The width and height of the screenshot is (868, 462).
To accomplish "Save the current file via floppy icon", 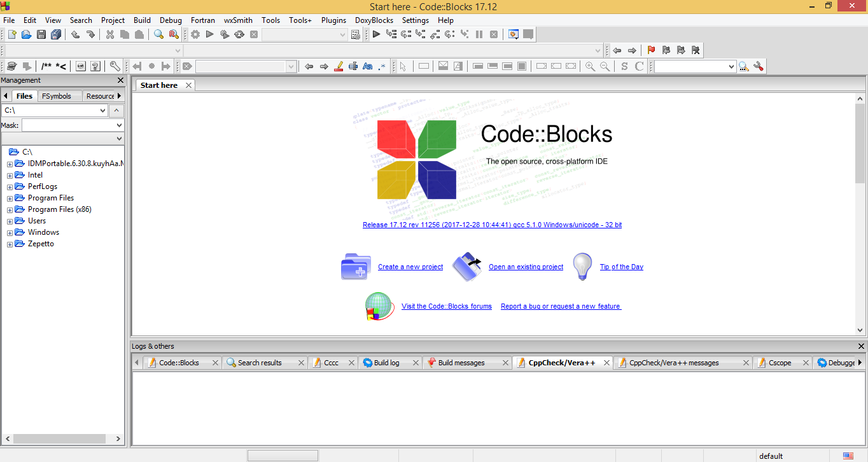I will pyautogui.click(x=41, y=34).
